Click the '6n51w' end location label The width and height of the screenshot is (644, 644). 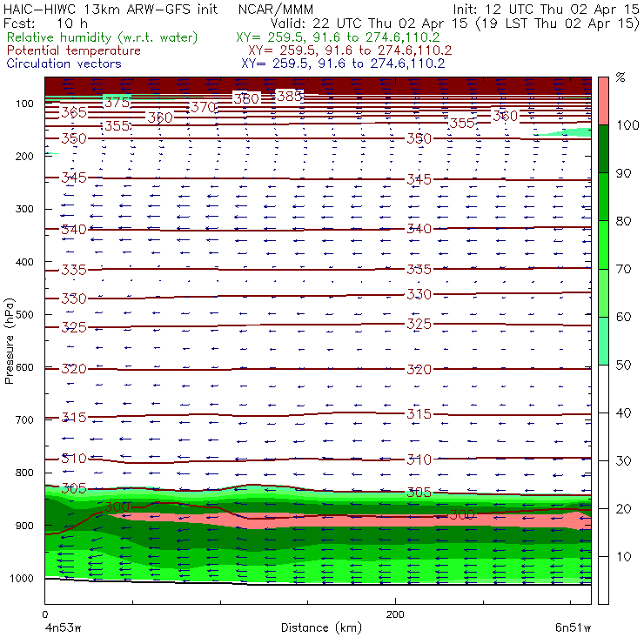[573, 628]
